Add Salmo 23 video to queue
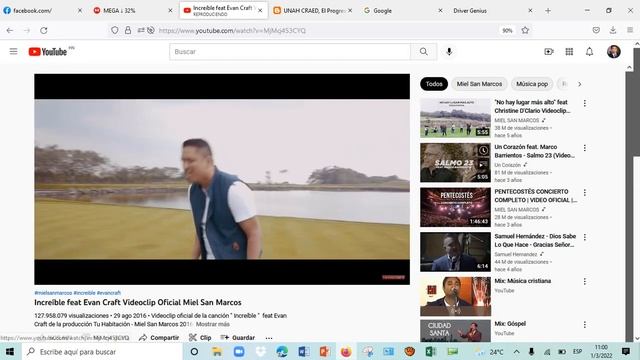The height and width of the screenshot is (360, 640). (x=483, y=164)
